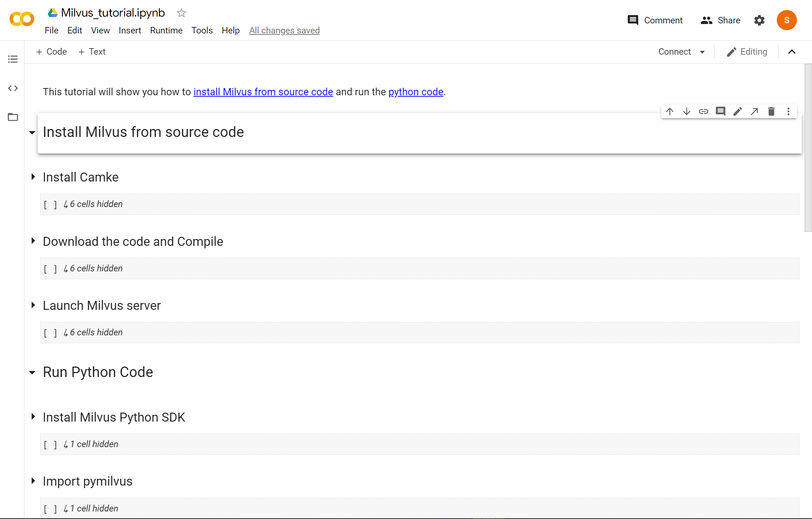Click the vertical scrollbar thumb

[x=808, y=147]
